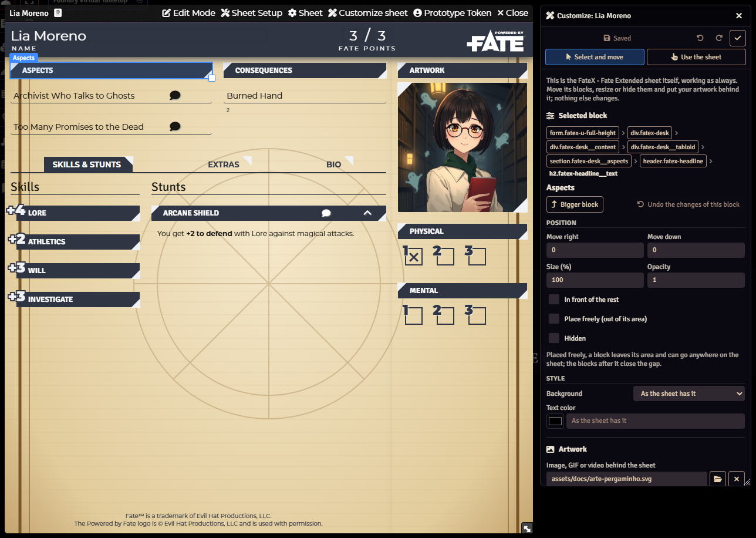Select the div.fatex-desk__tabloid breadcrumb
The width and height of the screenshot is (756, 538).
pyautogui.click(x=663, y=147)
